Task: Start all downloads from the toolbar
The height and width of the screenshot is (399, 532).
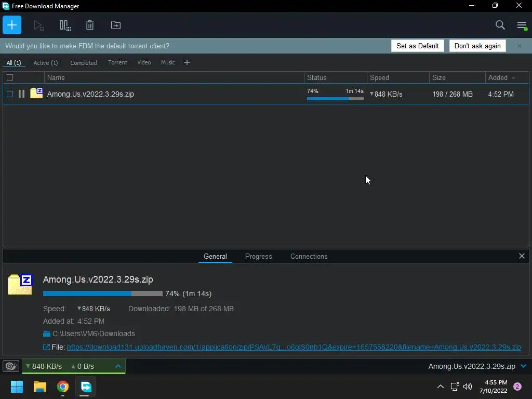Action: (x=38, y=25)
